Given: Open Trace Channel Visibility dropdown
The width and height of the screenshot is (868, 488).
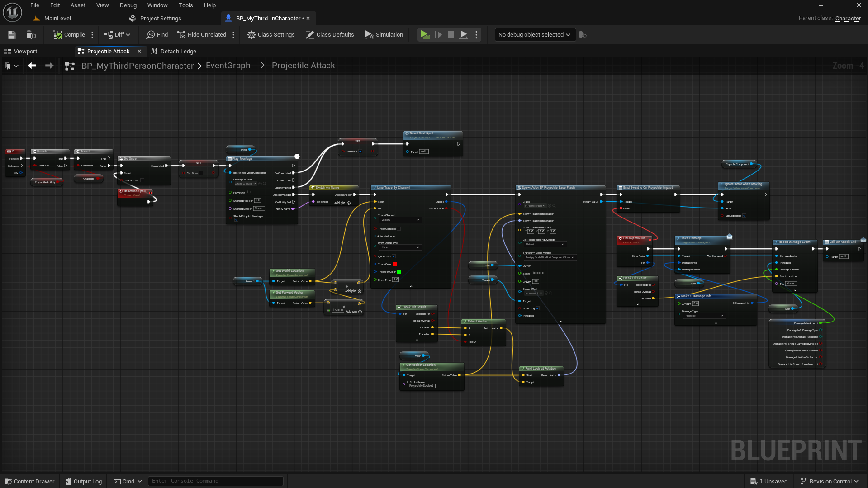Looking at the screenshot, I should click(400, 220).
